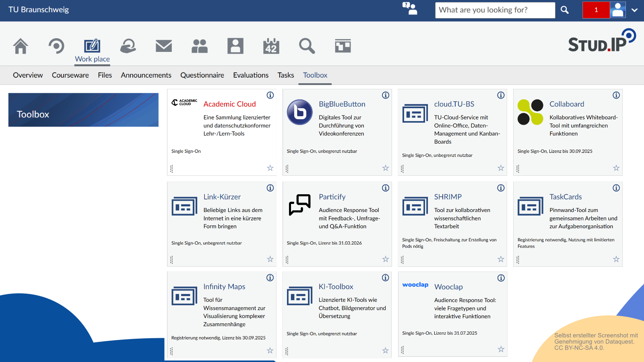Open the Community people icon

pos(200,46)
